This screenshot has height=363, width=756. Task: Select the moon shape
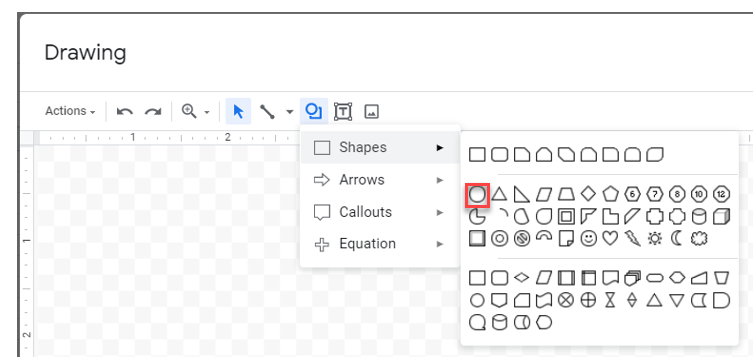(x=677, y=238)
